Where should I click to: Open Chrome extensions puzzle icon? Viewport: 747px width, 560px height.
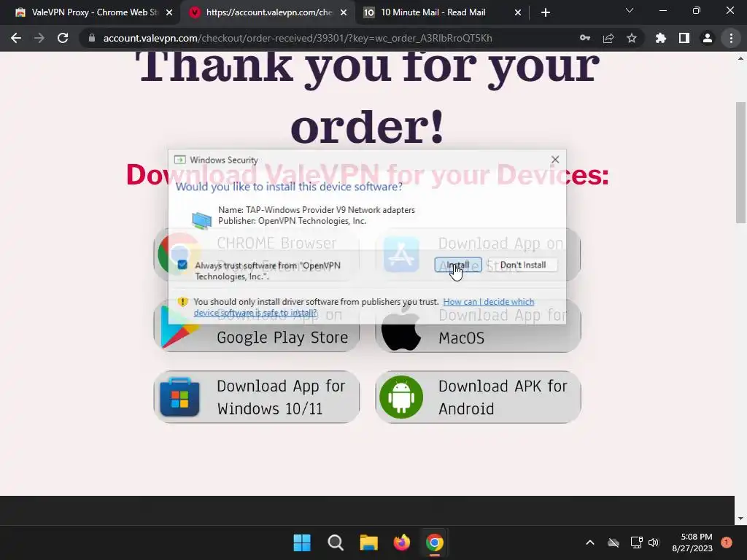pyautogui.click(x=661, y=38)
